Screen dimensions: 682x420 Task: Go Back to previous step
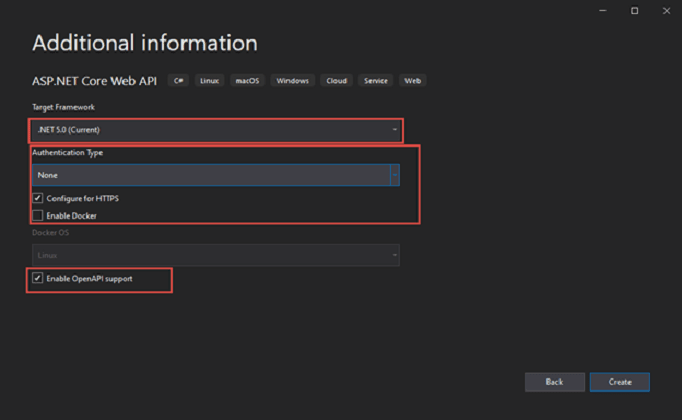[554, 381]
